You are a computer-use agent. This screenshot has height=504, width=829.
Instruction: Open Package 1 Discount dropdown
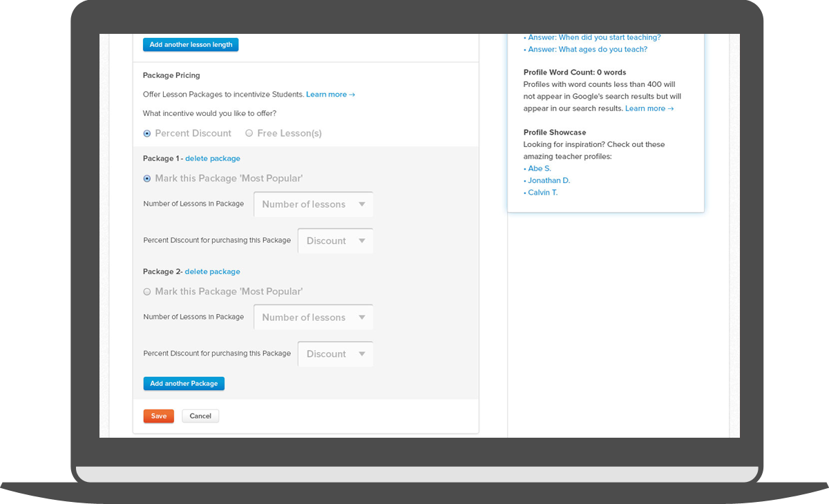[336, 241]
